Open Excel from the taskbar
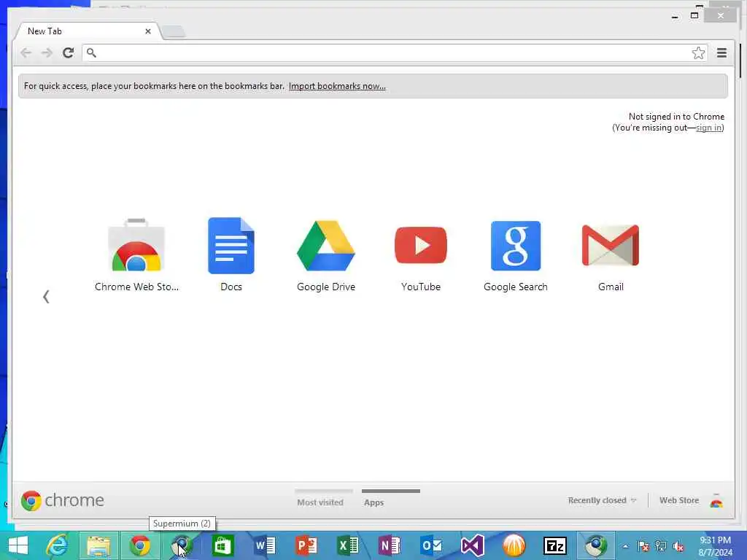The width and height of the screenshot is (747, 560). (348, 545)
